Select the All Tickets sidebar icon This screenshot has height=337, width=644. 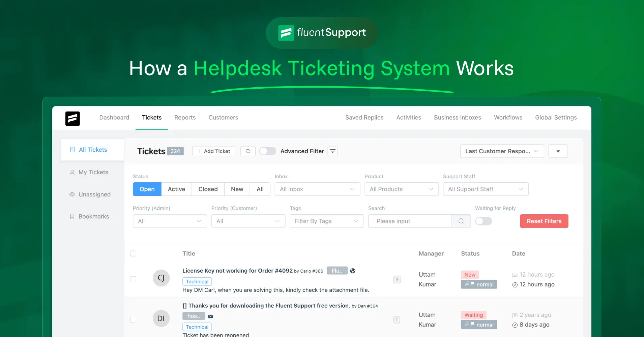coord(72,149)
